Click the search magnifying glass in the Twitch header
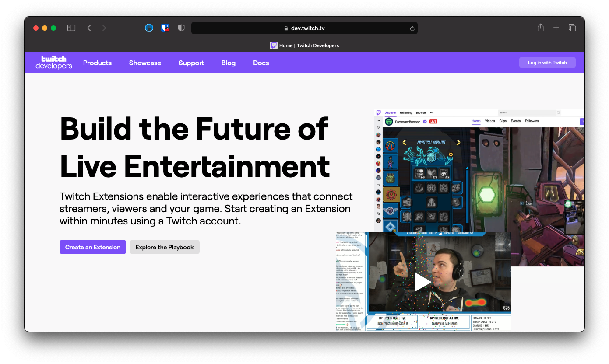Image resolution: width=609 pixels, height=364 pixels. (559, 112)
